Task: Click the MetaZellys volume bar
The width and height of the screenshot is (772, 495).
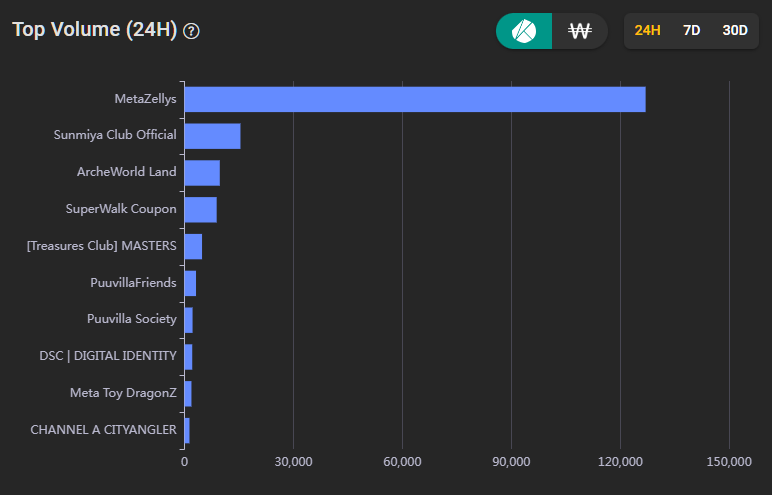Action: click(415, 99)
